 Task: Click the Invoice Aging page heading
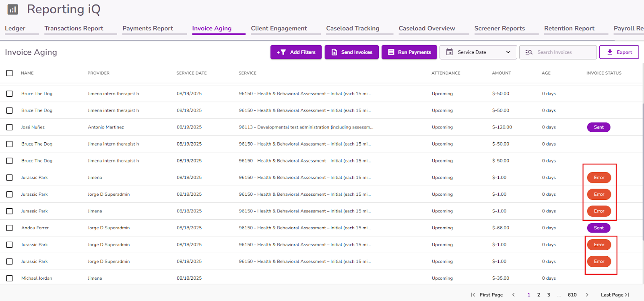tap(31, 52)
